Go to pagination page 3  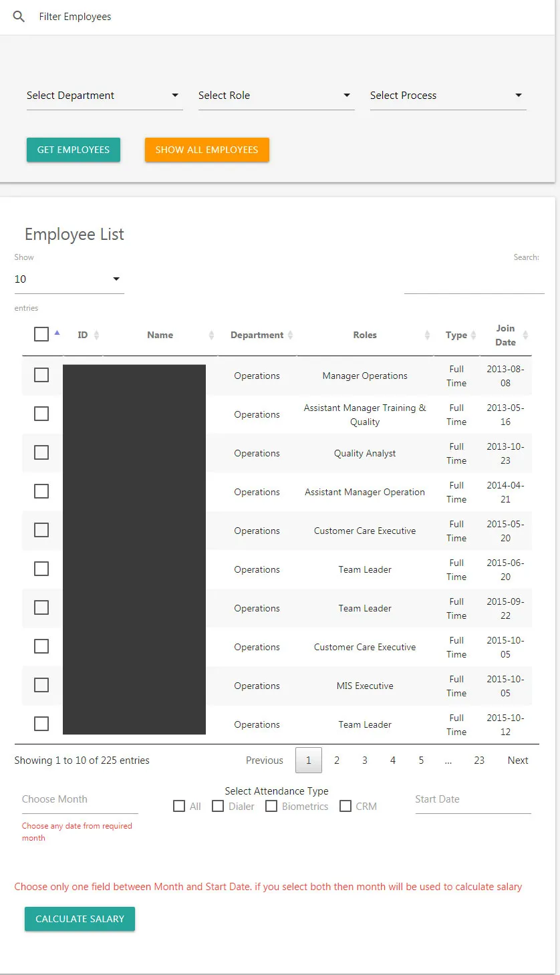[x=365, y=760]
